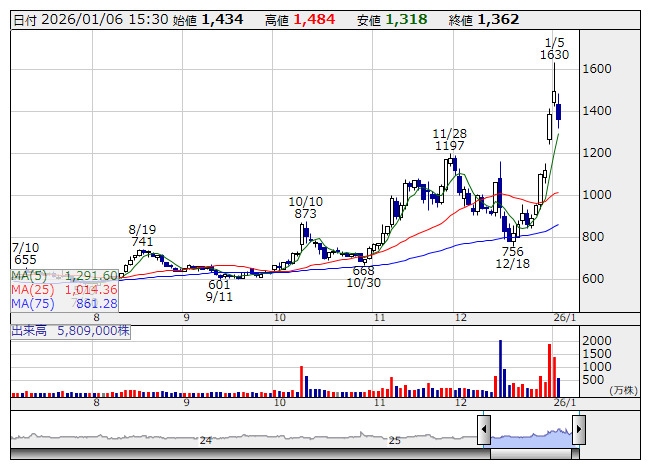
Task: Select the MA(75) legend entry
Action: click(x=66, y=303)
